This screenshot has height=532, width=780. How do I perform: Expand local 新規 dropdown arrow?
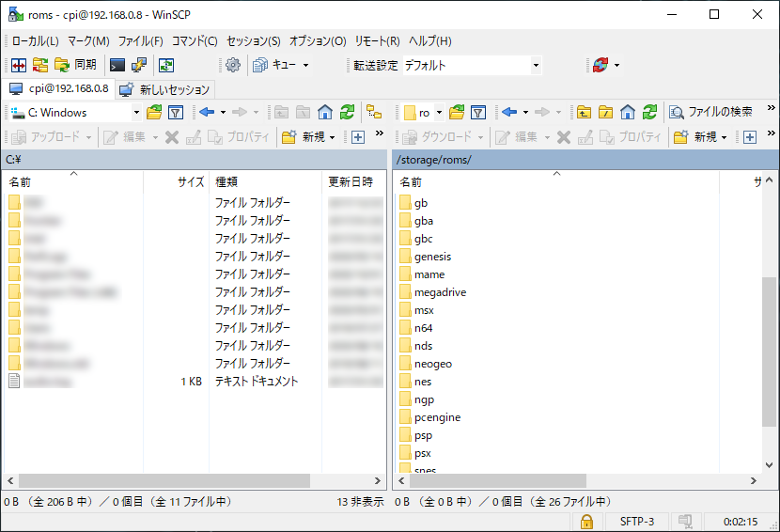333,137
